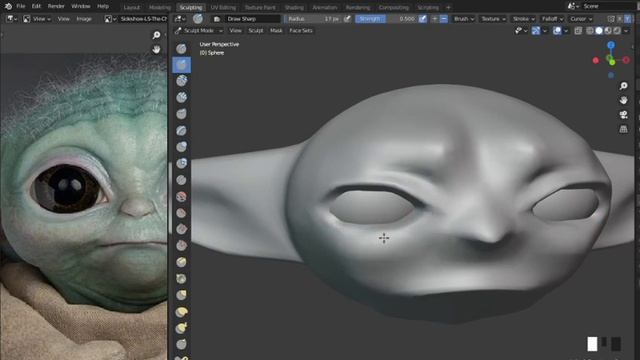The width and height of the screenshot is (640, 360).
Task: Select the Fill brush tool
Action: (181, 229)
